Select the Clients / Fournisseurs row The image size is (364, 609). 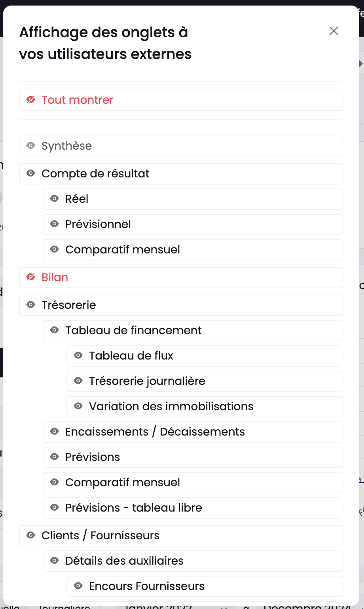tap(181, 536)
